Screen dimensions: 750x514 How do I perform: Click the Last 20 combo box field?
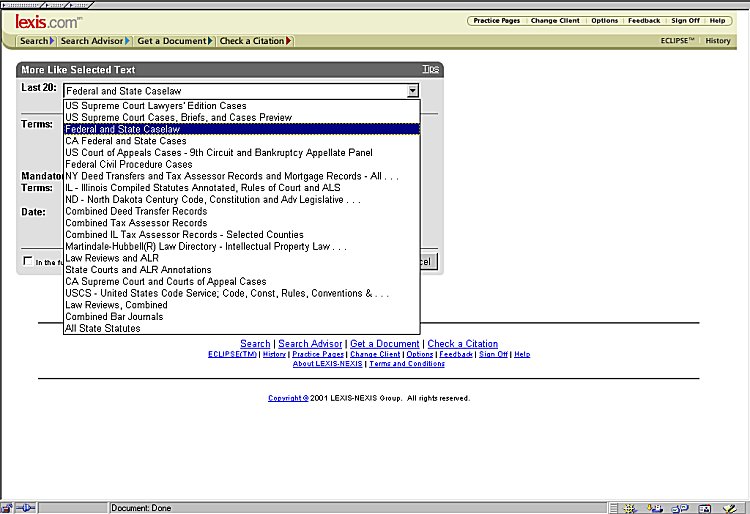(x=241, y=91)
